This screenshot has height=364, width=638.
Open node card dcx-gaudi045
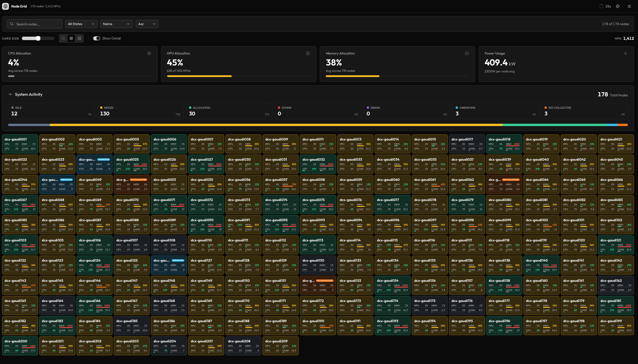616,164
